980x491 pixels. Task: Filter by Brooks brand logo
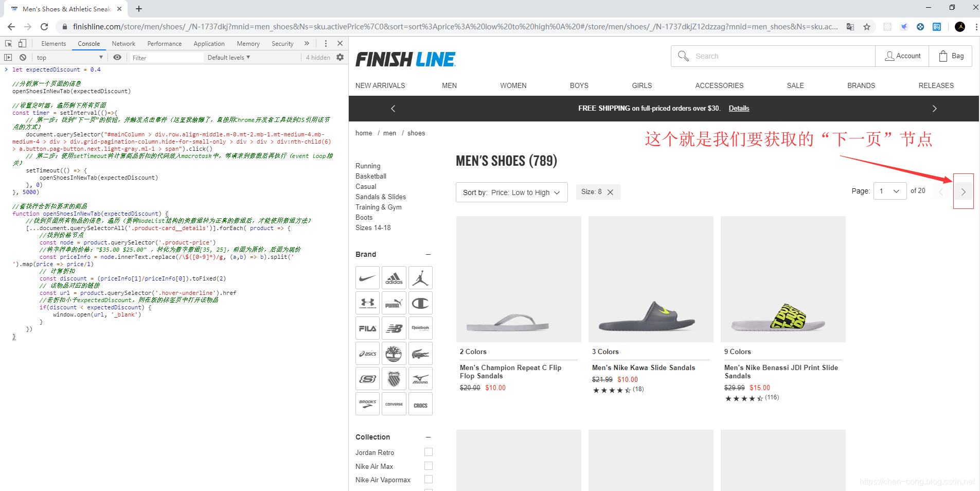point(367,404)
